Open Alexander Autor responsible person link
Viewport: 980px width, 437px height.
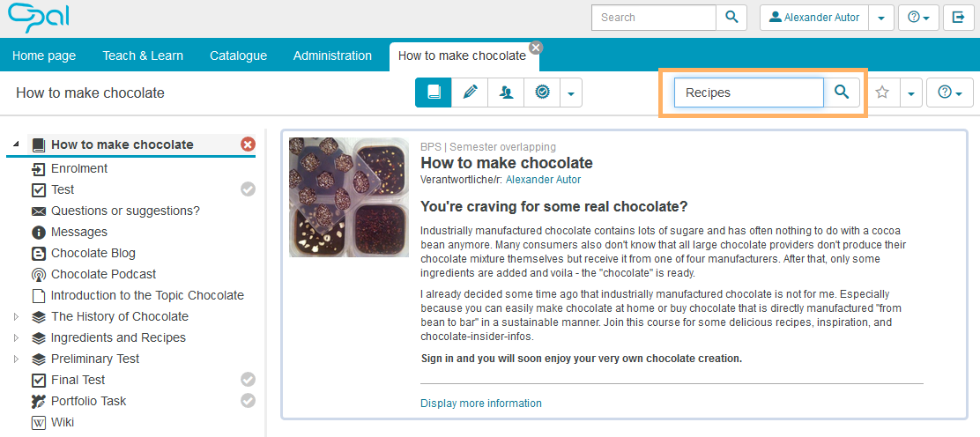click(x=543, y=180)
